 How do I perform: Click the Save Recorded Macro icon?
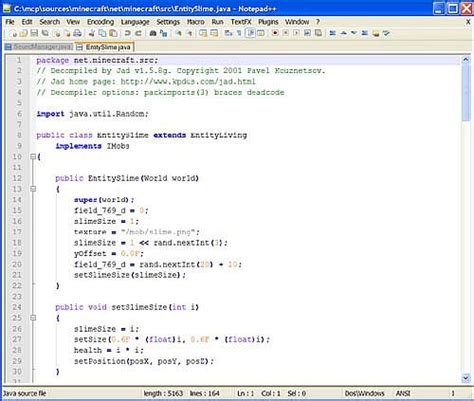pyautogui.click(x=318, y=33)
